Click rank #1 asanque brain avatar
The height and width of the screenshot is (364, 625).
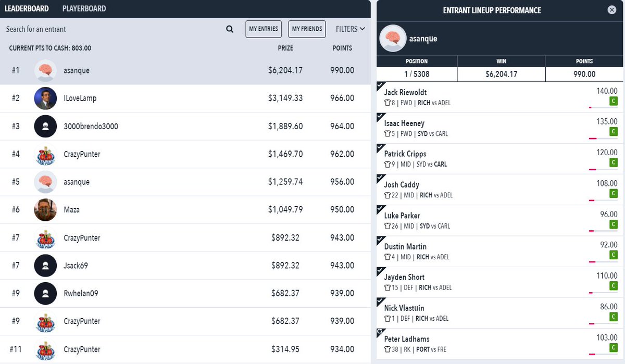coord(45,70)
